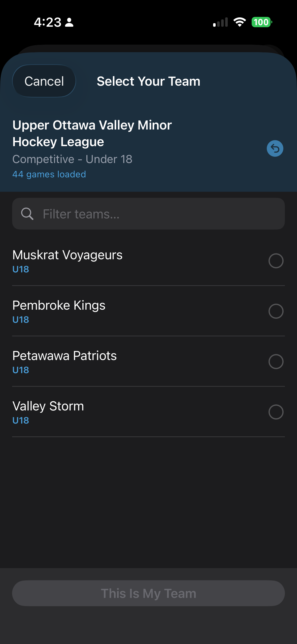
Task: Select the Valley Storm radio button
Action: (276, 412)
